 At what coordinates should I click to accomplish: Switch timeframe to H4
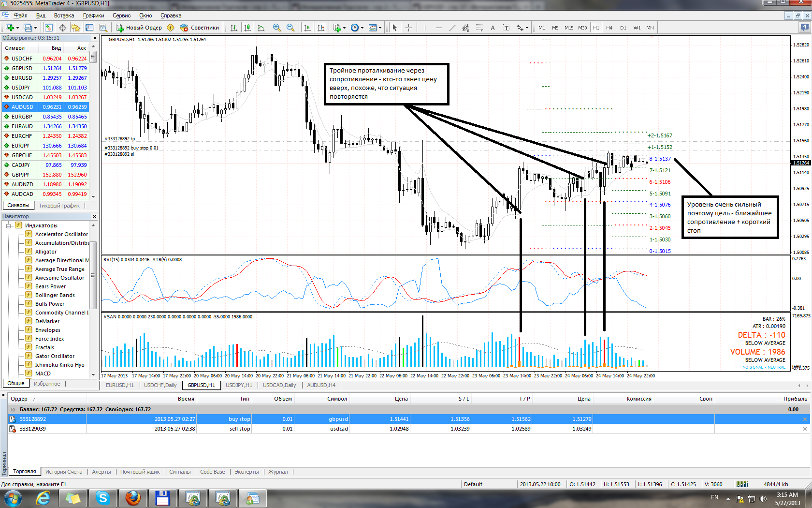(x=609, y=28)
